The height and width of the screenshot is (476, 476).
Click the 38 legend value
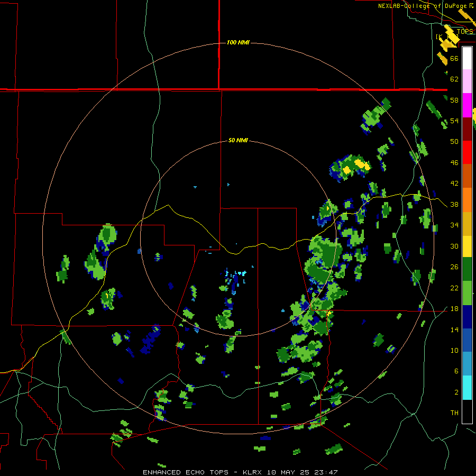454,205
